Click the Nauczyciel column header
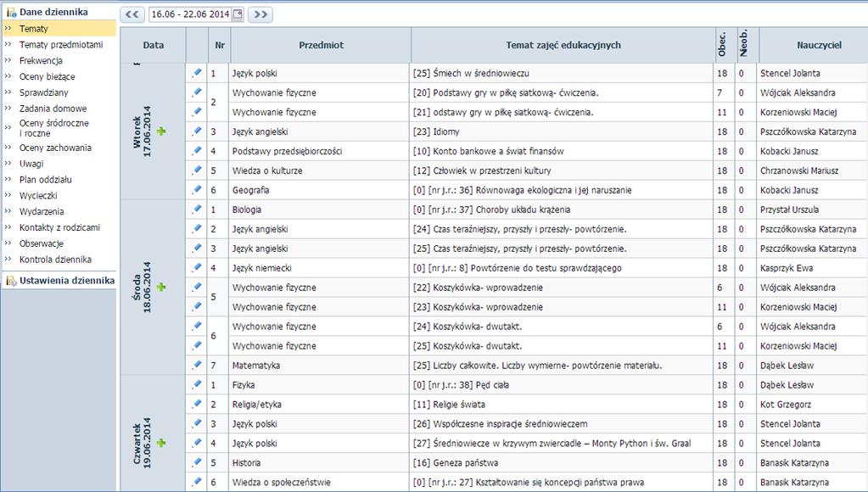This screenshot has width=868, height=492. [814, 45]
